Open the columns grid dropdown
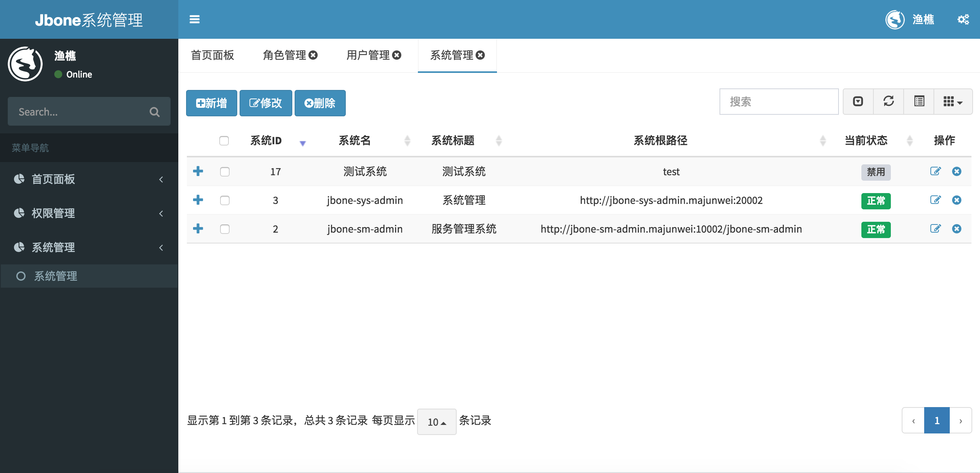This screenshot has height=473, width=980. pos(952,102)
